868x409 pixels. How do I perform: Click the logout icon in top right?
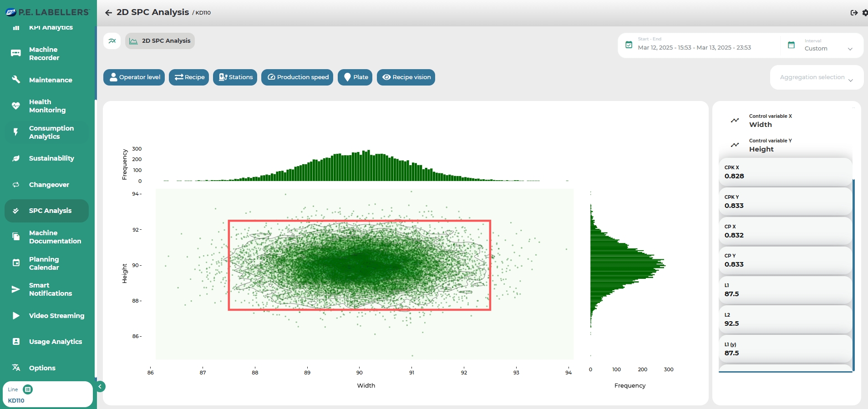tap(854, 13)
